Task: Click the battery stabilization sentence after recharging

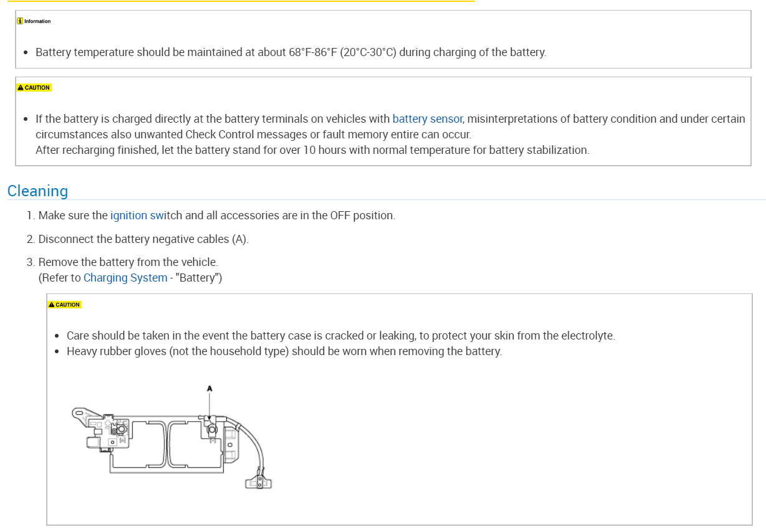Action: 312,150
